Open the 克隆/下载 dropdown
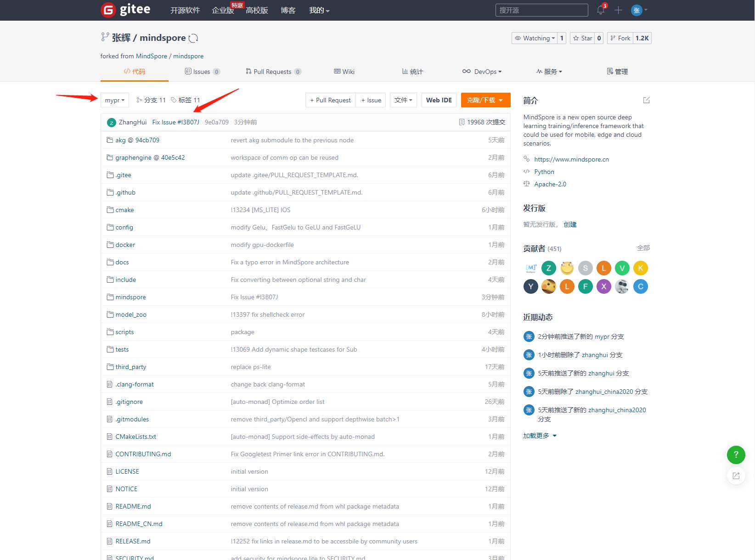Viewport: 755px width, 560px height. click(485, 100)
